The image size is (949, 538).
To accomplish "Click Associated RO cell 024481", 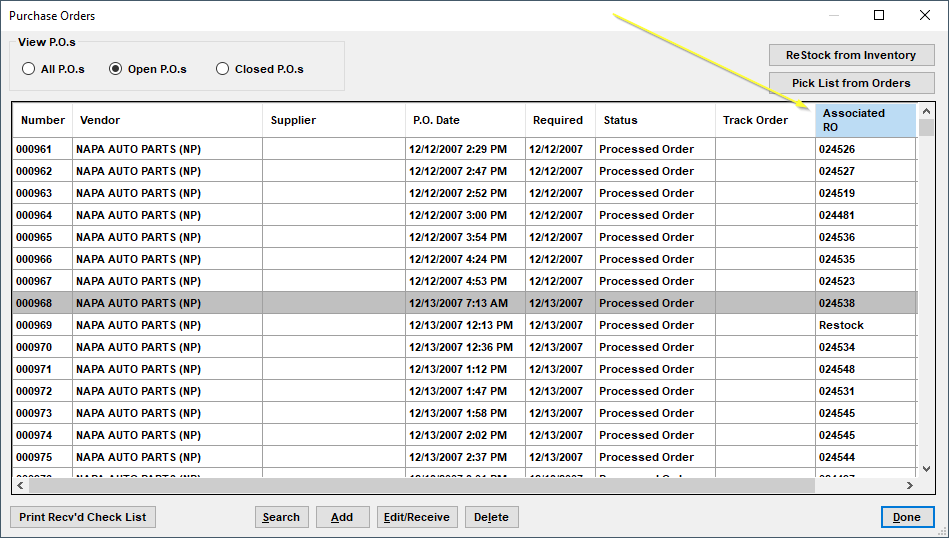I will click(x=865, y=215).
